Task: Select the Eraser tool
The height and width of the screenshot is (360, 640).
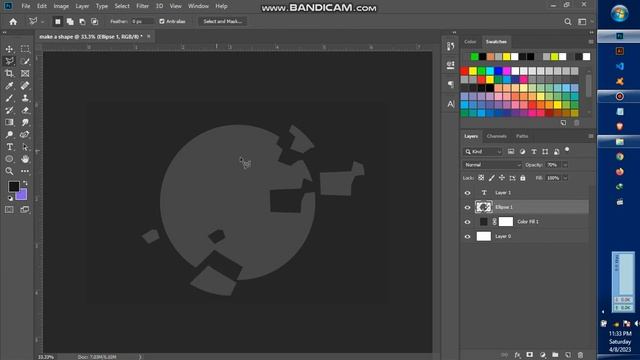Action: click(x=25, y=110)
